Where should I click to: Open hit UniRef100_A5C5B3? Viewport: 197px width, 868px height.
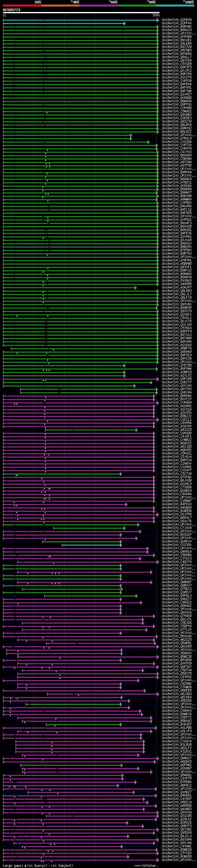[x=177, y=50]
